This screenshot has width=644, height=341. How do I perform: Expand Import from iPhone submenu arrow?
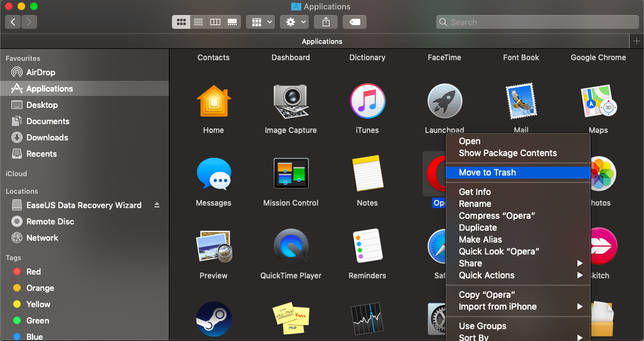(579, 307)
